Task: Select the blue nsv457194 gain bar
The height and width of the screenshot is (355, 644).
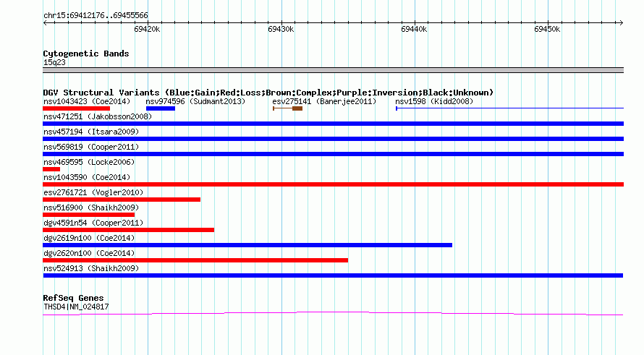Action: (x=333, y=139)
